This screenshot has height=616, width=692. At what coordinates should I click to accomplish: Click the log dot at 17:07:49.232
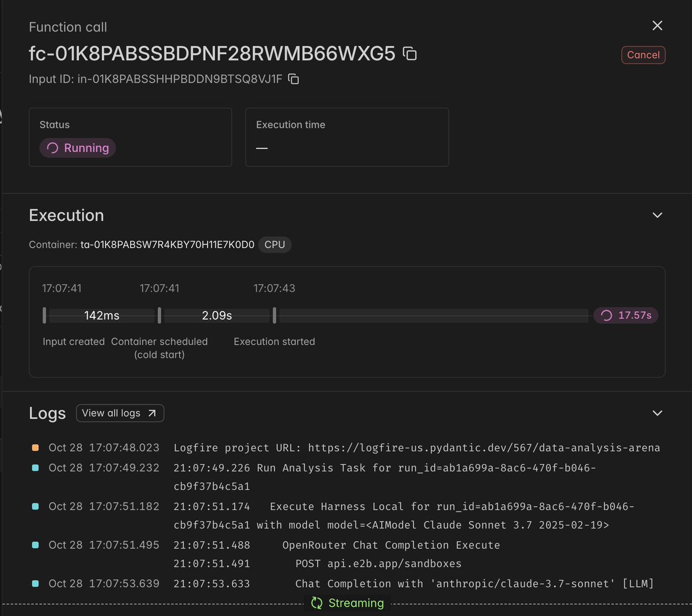point(35,468)
